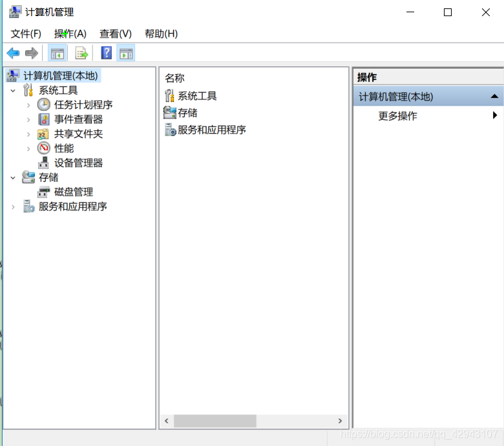Toggle the show/hide console tree icon

(x=58, y=53)
